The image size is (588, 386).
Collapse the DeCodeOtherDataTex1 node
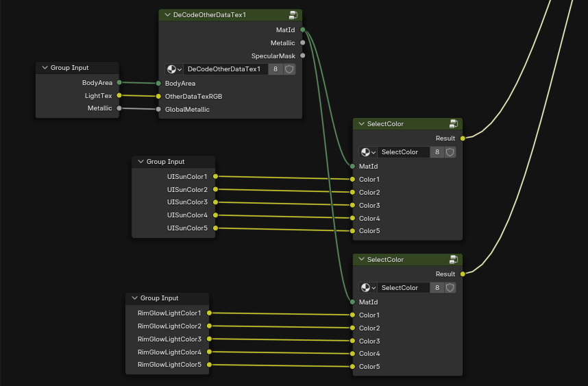(168, 15)
